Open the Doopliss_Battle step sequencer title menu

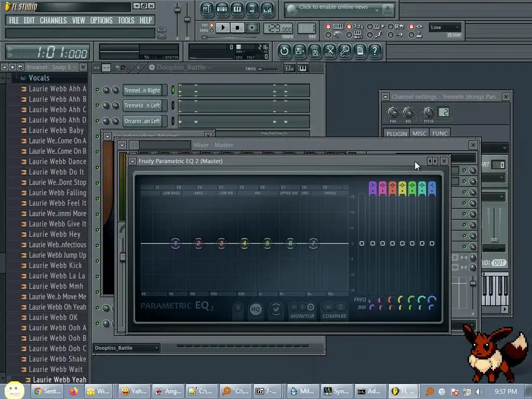[180, 67]
